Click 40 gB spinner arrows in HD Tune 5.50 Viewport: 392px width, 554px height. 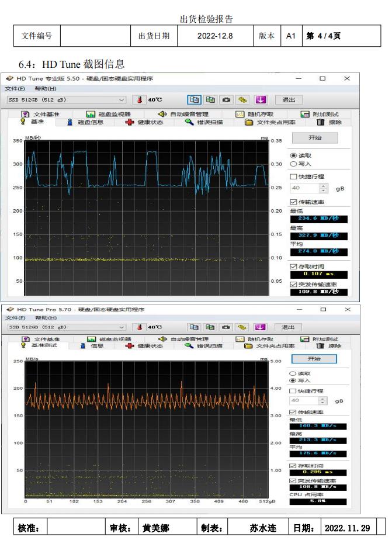(324, 188)
